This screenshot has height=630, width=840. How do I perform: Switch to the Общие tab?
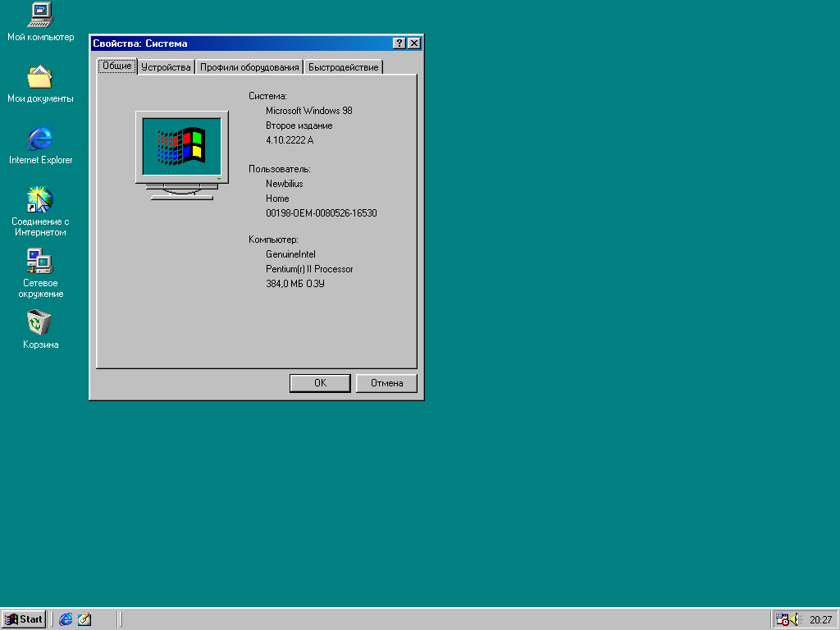[x=116, y=66]
